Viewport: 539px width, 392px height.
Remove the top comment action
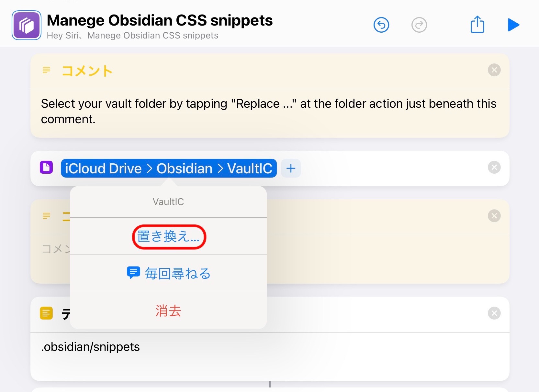point(494,70)
